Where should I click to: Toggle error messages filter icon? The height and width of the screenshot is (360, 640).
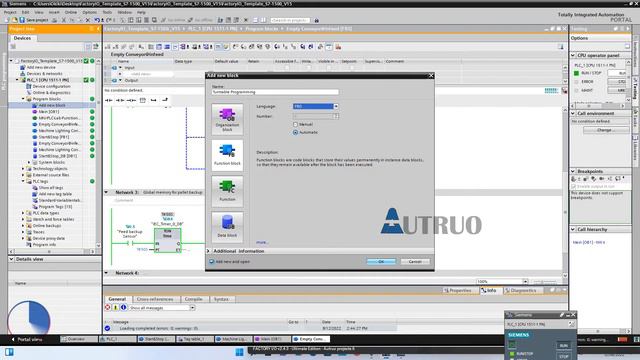108,307
